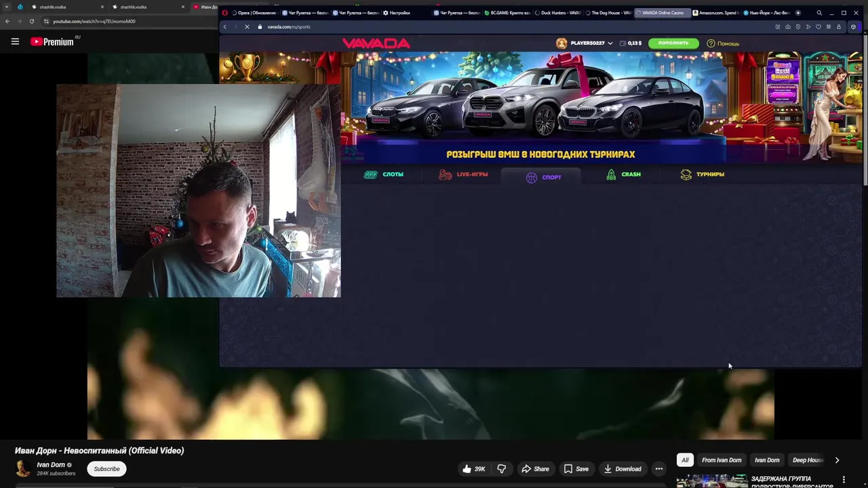Click green Пополнить deposit button
Viewport: 868px width, 488px height.
coord(673,43)
